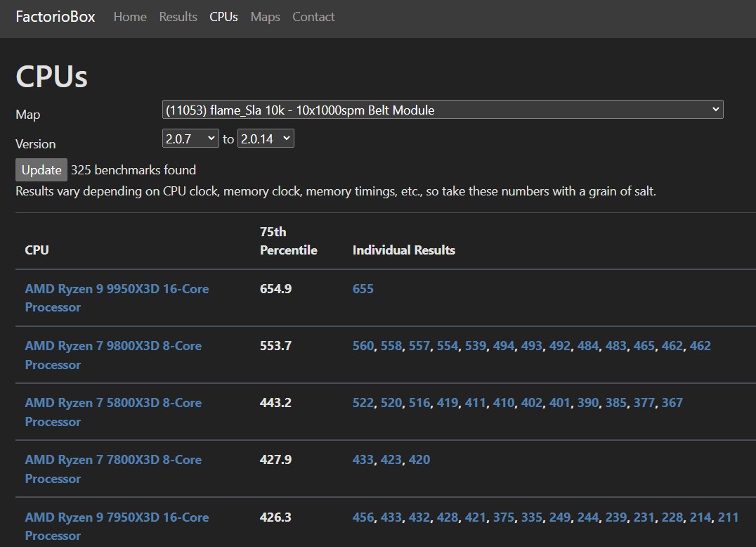Click the FactorioBox site logo
Viewport: 756px width, 547px height.
pyautogui.click(x=55, y=16)
